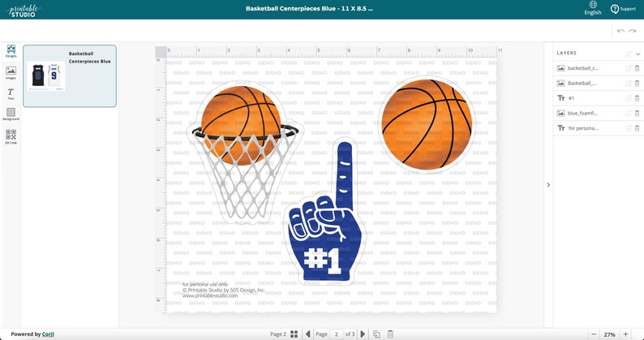644x340 pixels.
Task: Click the Printable Studio logo
Action: pyautogui.click(x=24, y=10)
